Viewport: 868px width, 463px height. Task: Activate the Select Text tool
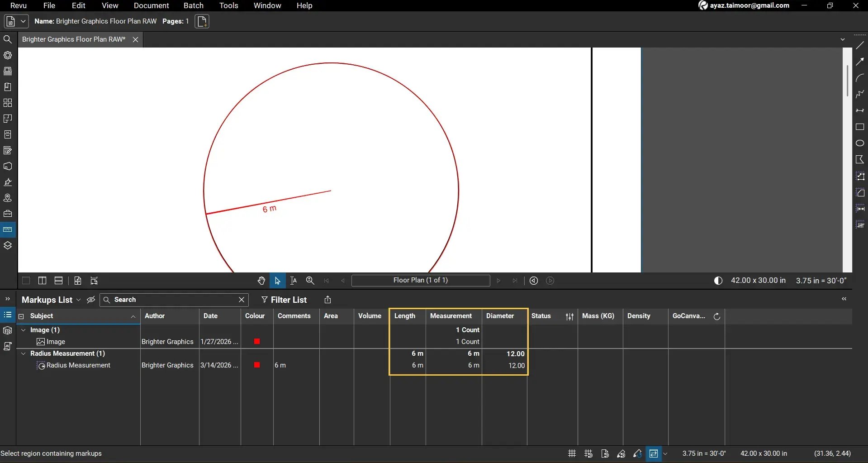tap(294, 281)
